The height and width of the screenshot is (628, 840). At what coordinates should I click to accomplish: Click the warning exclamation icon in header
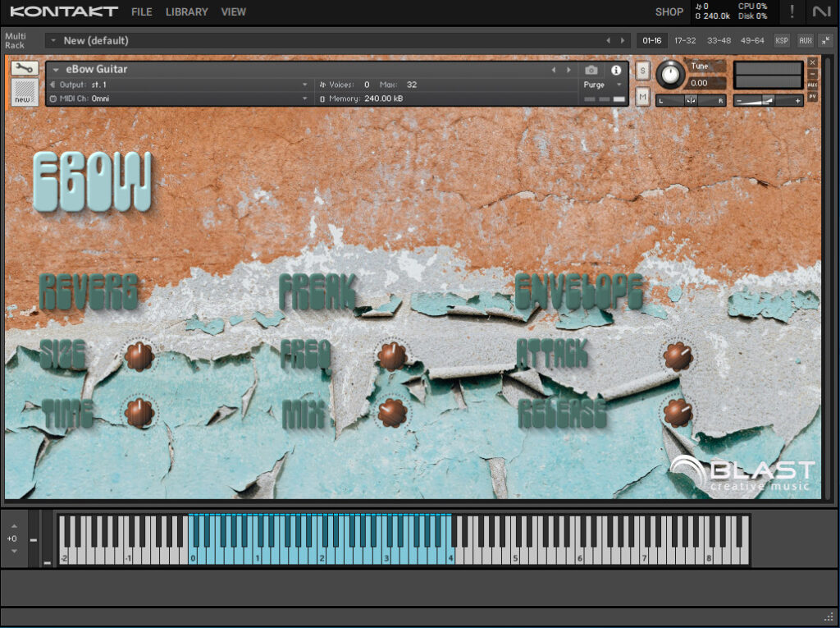[x=792, y=11]
